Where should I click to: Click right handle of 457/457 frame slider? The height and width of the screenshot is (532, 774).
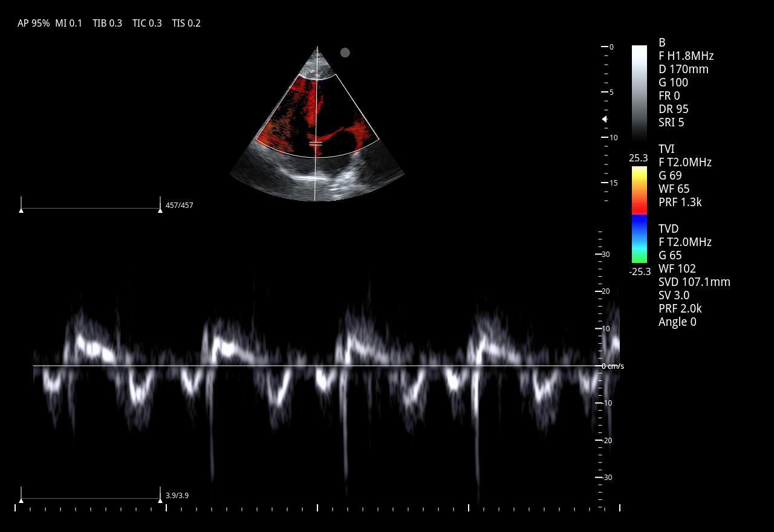160,209
